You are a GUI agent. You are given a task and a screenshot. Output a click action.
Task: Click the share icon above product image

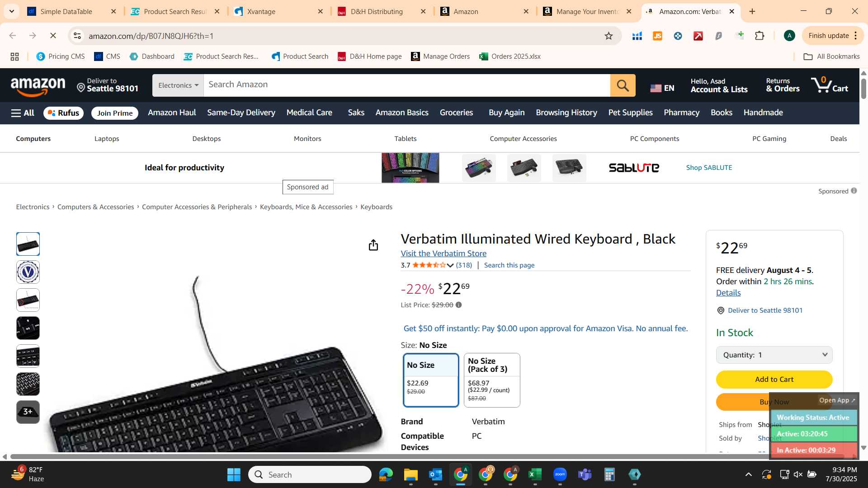(x=373, y=245)
